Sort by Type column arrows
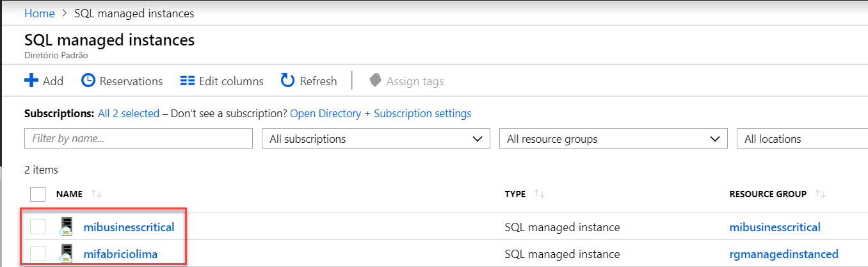The height and width of the screenshot is (267, 868). pyautogui.click(x=539, y=194)
